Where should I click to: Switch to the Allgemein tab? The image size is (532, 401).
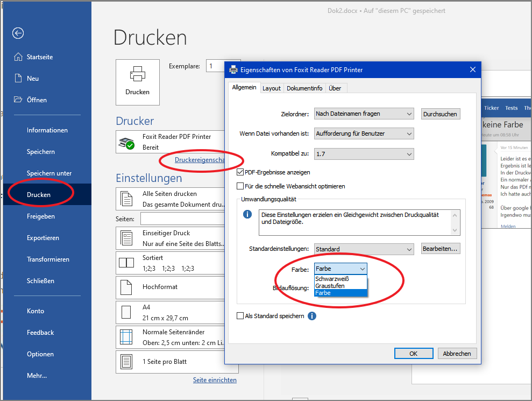(x=244, y=87)
